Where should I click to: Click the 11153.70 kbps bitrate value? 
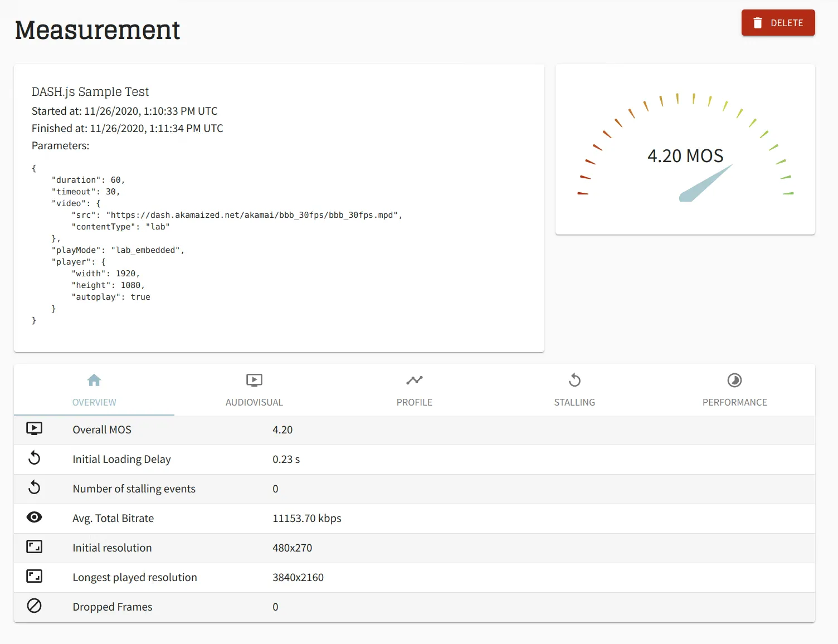point(307,518)
